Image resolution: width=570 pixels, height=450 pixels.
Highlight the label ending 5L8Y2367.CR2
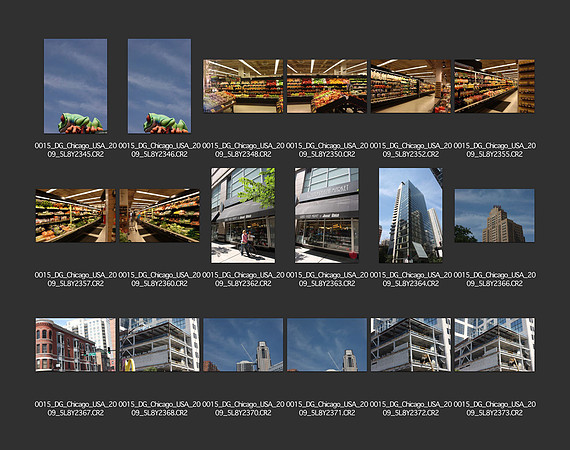[76, 409]
